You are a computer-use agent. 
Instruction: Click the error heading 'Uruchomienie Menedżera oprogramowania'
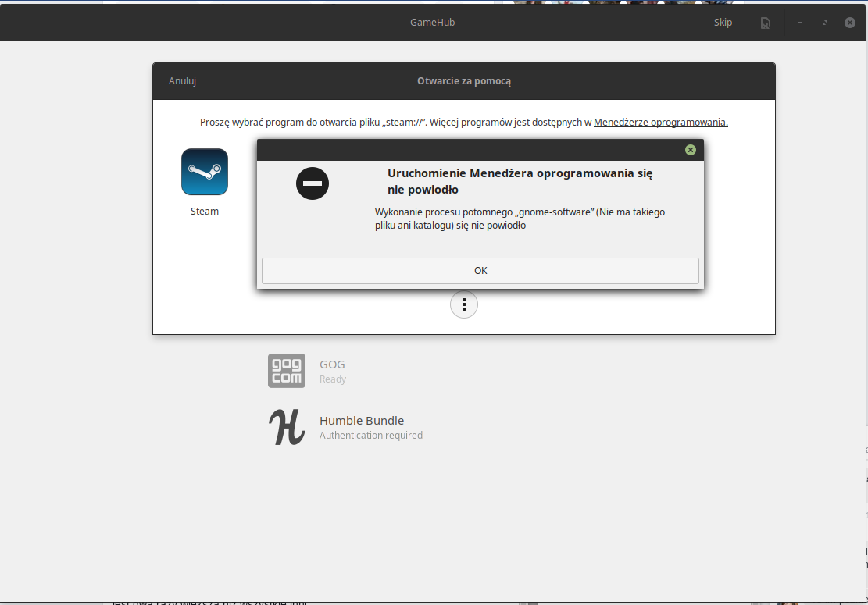(x=520, y=181)
